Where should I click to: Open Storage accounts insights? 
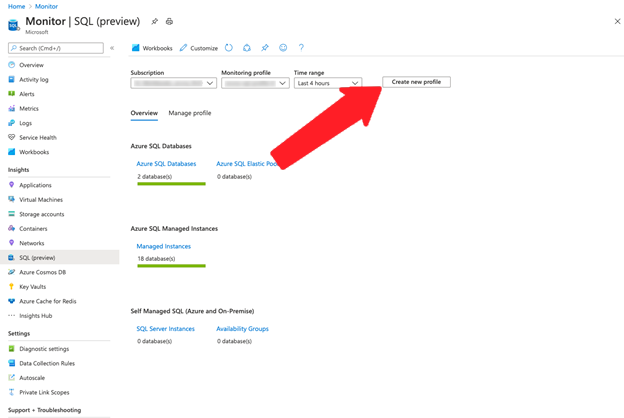click(41, 214)
